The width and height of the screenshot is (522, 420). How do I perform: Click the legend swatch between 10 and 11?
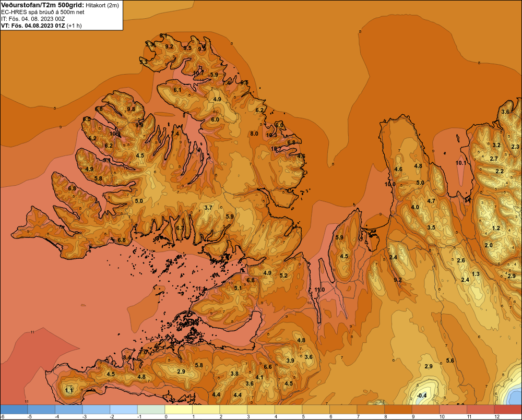[453, 410]
